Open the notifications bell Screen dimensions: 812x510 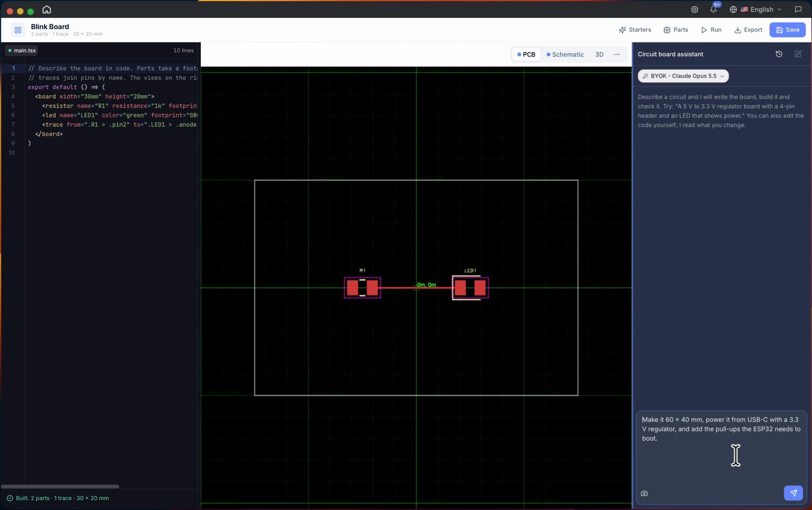pyautogui.click(x=714, y=9)
